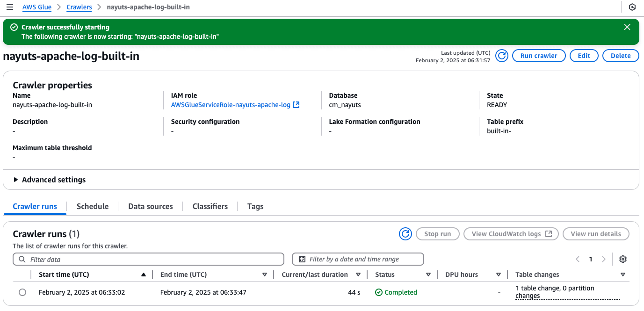Dismiss the green success notification banner

627,27
